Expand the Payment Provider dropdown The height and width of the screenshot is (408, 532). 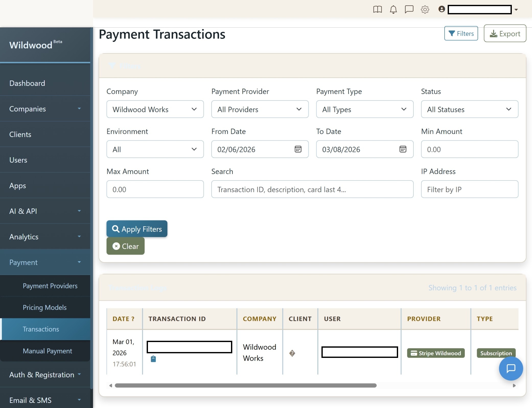260,109
